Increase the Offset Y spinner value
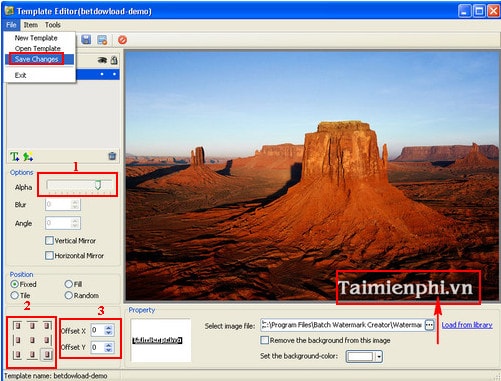The width and height of the screenshot is (501, 381). coord(108,345)
